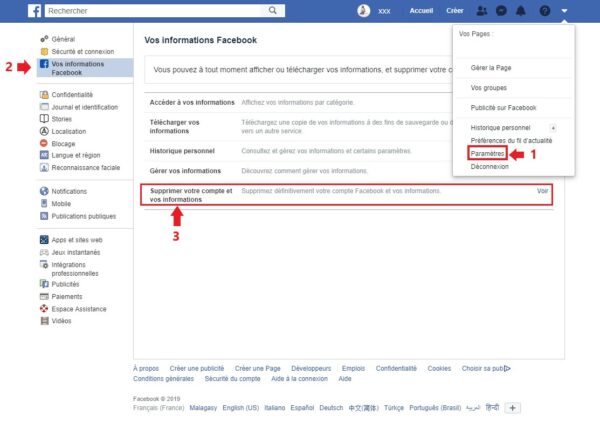The height and width of the screenshot is (422, 600).
Task: Click the plus button for more languages
Action: coord(512,408)
